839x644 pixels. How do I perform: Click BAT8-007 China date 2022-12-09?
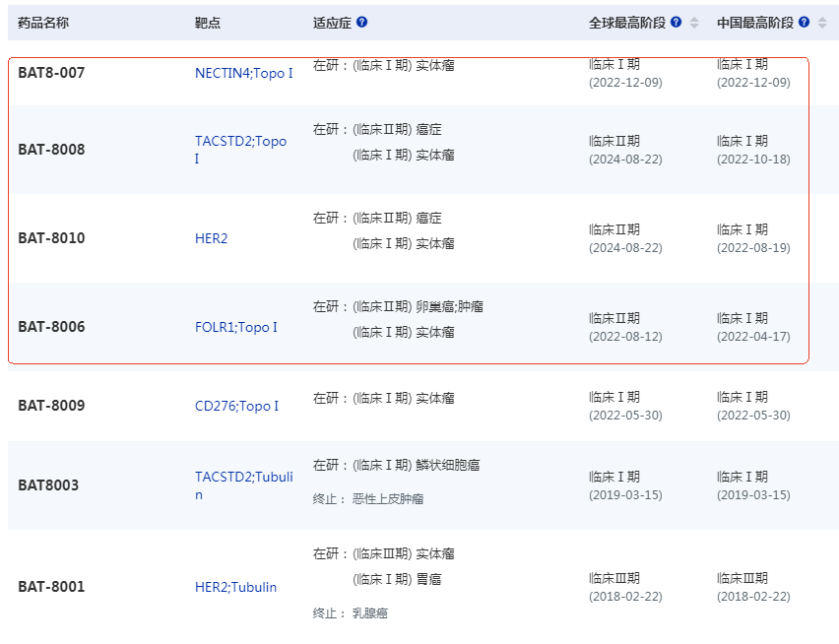753,83
